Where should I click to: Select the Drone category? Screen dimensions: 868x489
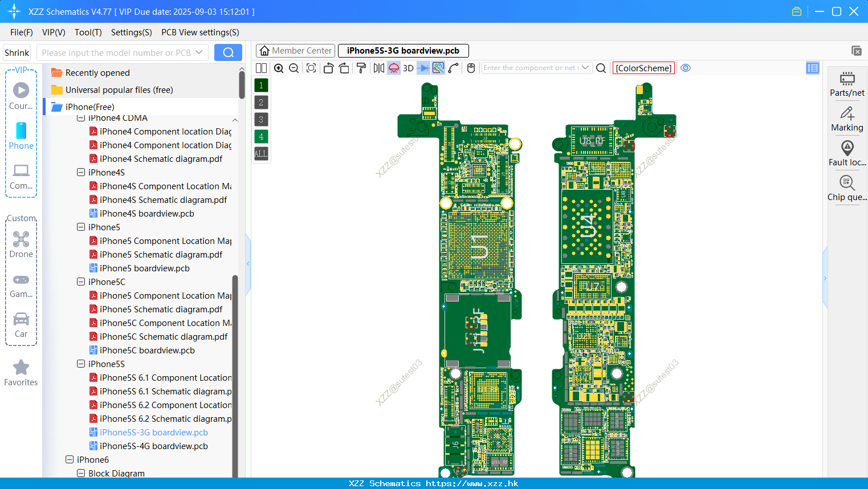(21, 244)
